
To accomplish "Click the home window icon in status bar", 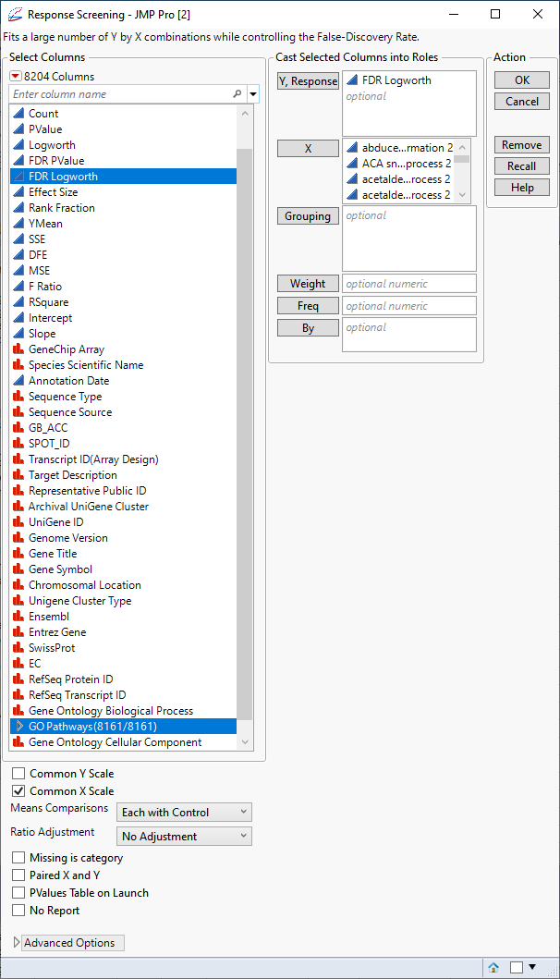I will point(493,967).
